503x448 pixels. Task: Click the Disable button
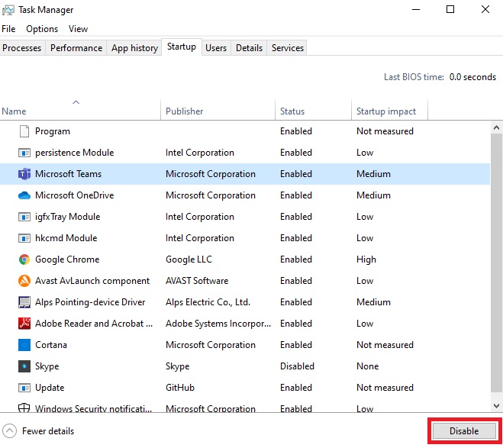click(464, 431)
